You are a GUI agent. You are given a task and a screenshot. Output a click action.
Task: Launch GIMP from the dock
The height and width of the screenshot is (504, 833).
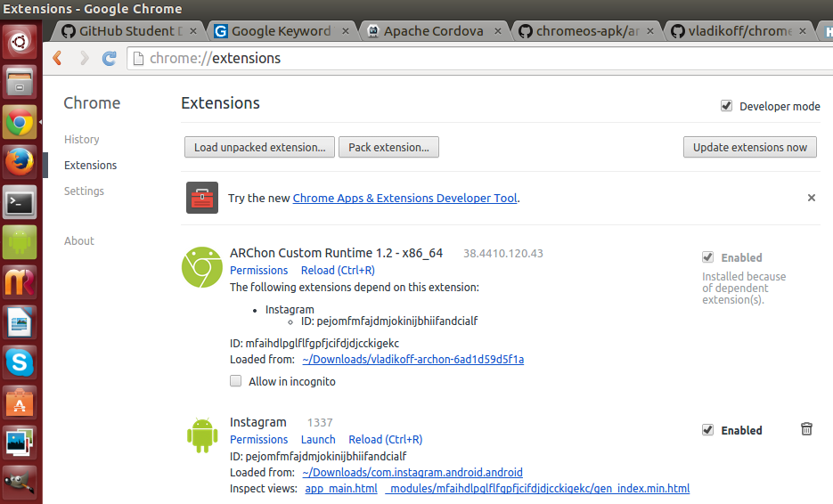[20, 483]
